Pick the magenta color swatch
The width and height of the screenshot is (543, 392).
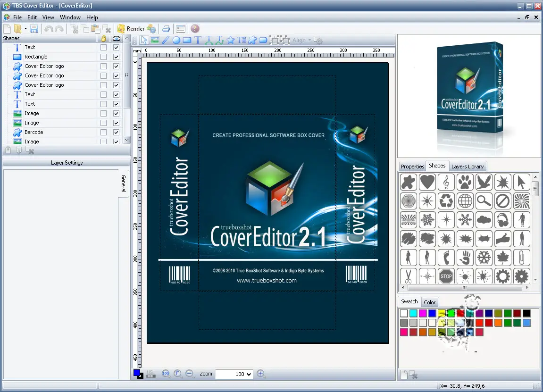pyautogui.click(x=423, y=313)
